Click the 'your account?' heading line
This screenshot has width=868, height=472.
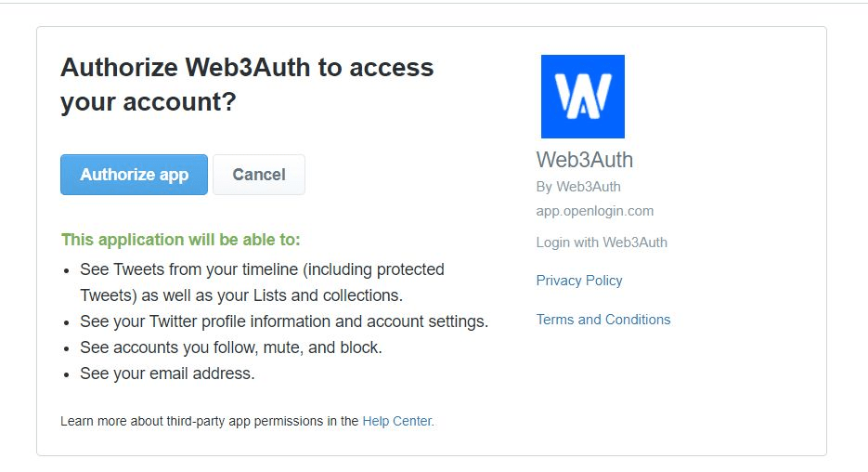(x=149, y=102)
